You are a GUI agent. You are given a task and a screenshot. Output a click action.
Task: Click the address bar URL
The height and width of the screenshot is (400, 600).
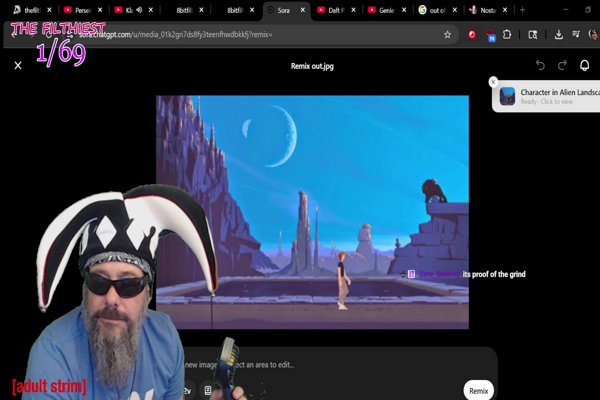(x=176, y=35)
